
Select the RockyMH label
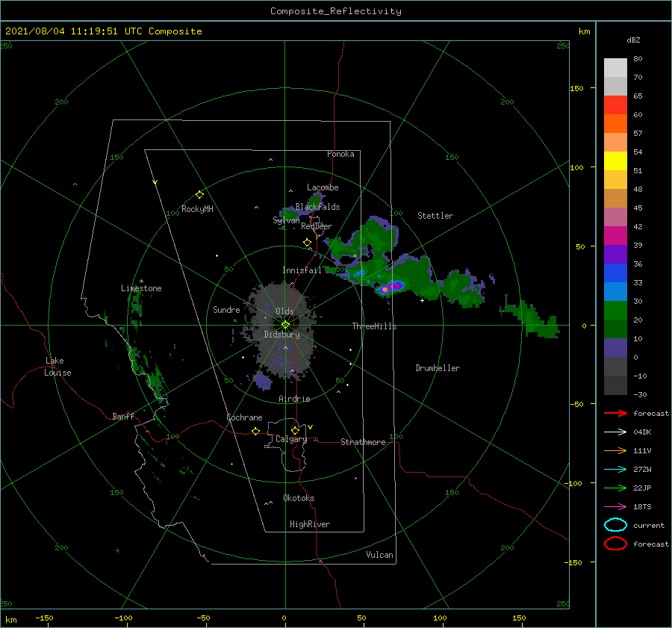197,209
